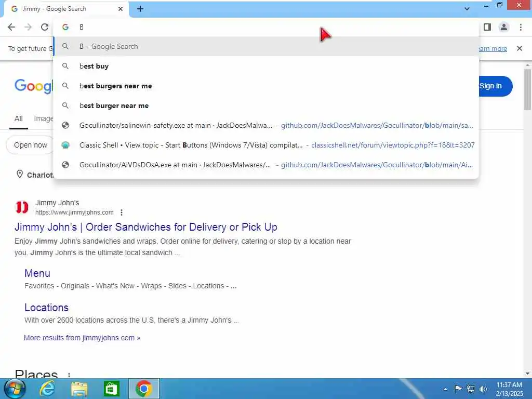The width and height of the screenshot is (532, 399).
Task: Click the Classic Shell favicon in suggestions
Action: pyautogui.click(x=65, y=145)
